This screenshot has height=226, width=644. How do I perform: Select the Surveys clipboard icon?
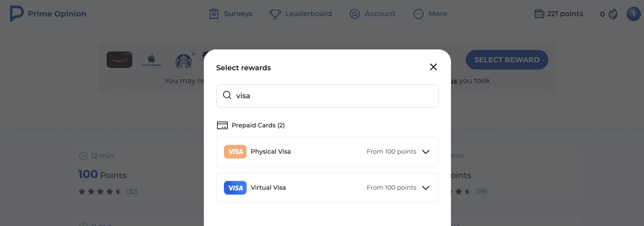pyautogui.click(x=213, y=14)
